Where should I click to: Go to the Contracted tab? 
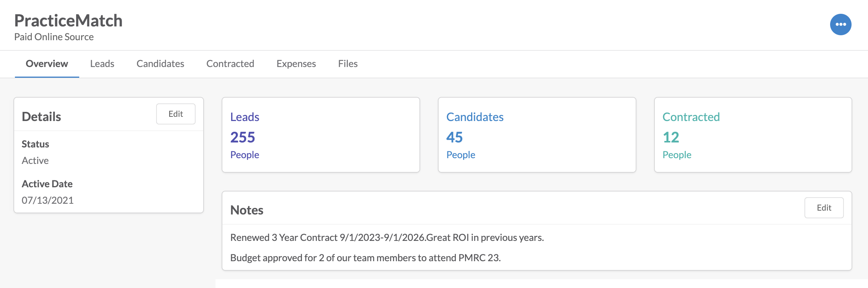click(x=230, y=64)
